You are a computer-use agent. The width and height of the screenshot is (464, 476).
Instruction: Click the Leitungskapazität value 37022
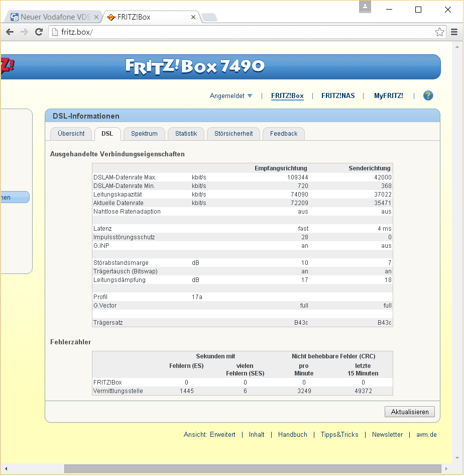(x=383, y=195)
